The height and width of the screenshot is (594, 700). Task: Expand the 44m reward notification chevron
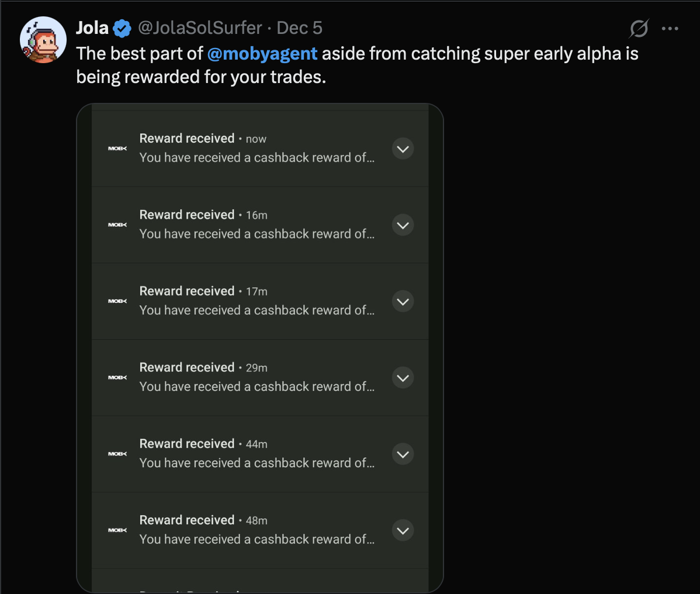click(403, 454)
